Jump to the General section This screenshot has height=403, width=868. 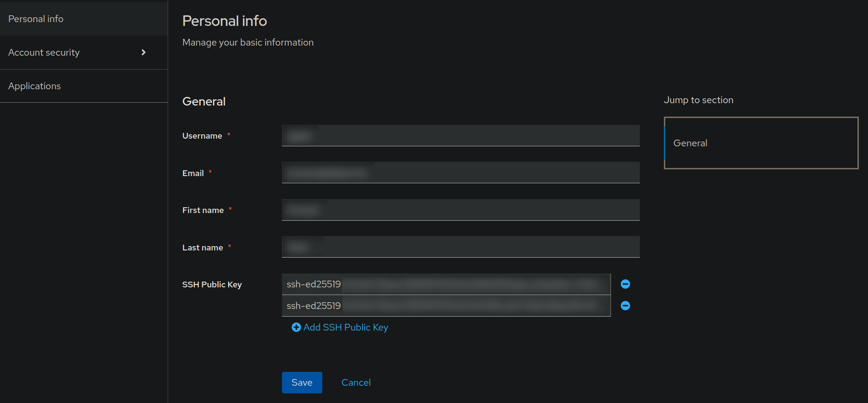[690, 143]
